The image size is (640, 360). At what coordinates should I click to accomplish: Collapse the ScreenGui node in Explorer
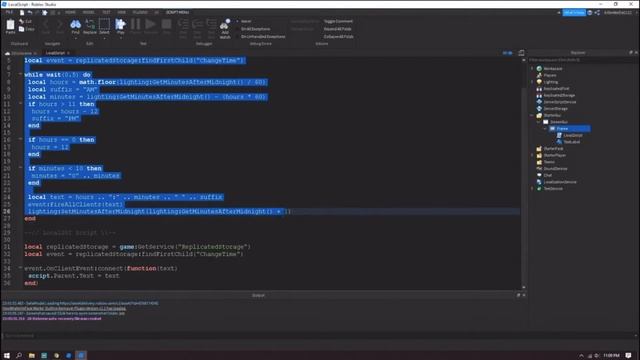click(539, 122)
